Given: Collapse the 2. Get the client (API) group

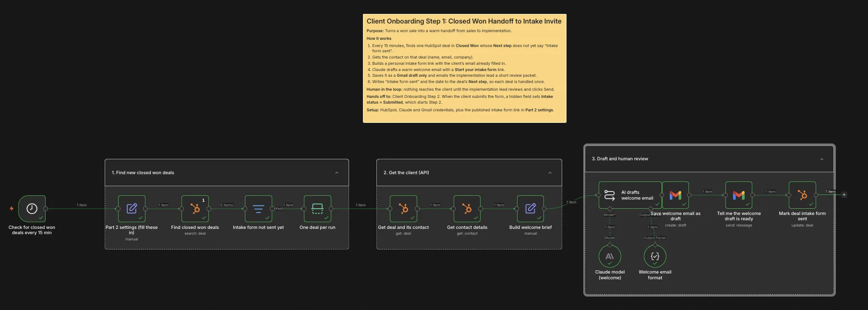Looking at the screenshot, I should click(550, 173).
